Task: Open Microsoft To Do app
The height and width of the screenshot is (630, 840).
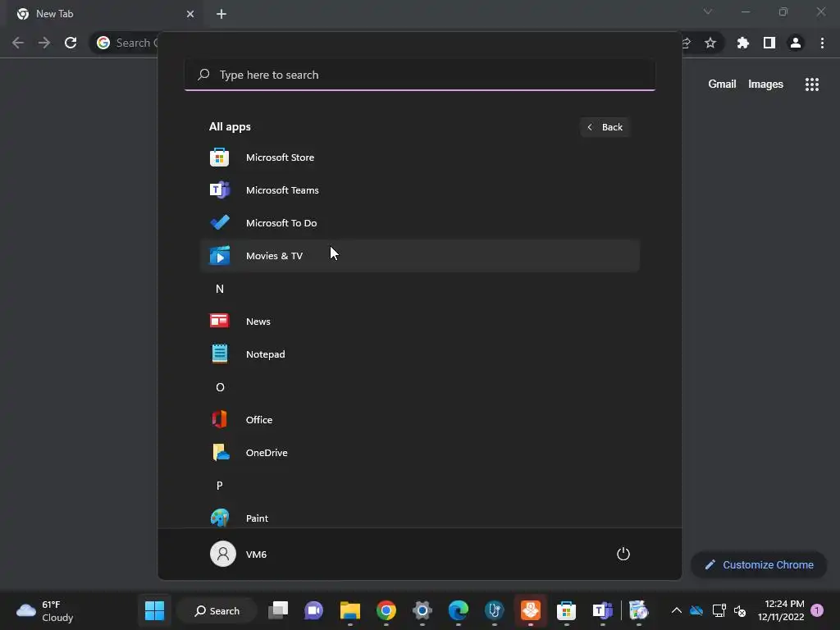Action: click(x=419, y=223)
